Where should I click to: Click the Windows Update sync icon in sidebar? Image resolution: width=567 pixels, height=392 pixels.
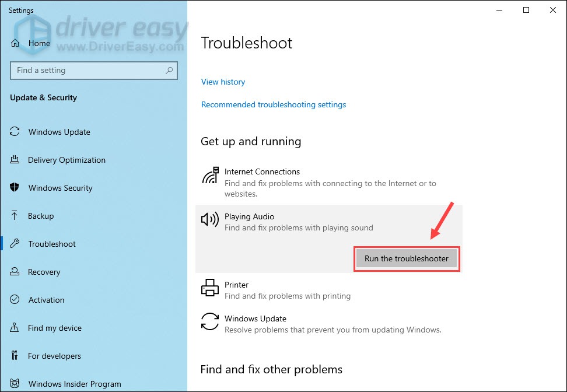(x=15, y=132)
